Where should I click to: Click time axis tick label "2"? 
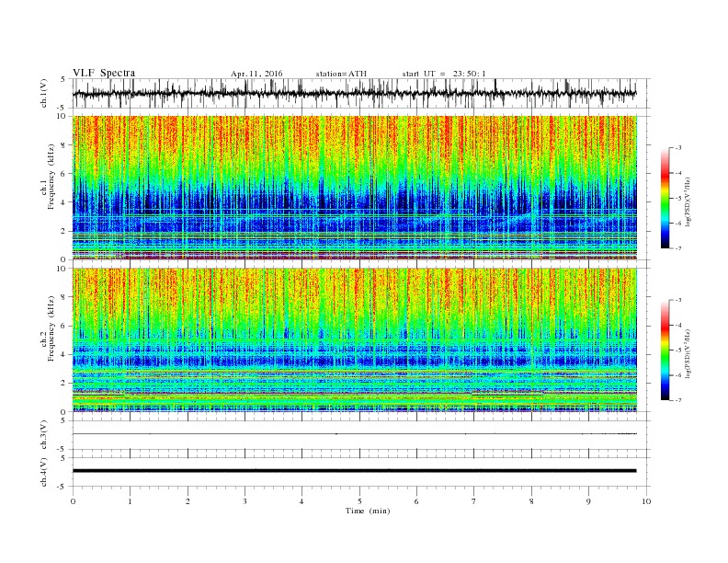tap(188, 501)
